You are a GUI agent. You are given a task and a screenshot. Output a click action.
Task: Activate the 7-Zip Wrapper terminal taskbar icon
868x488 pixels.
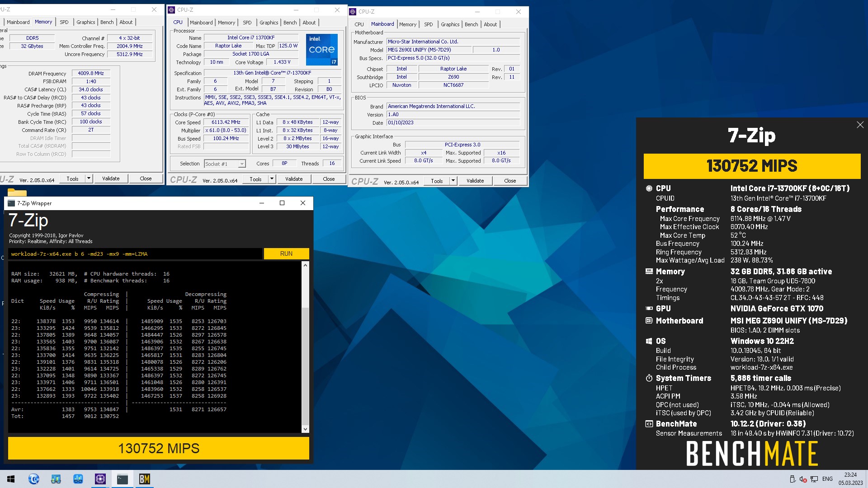point(123,479)
